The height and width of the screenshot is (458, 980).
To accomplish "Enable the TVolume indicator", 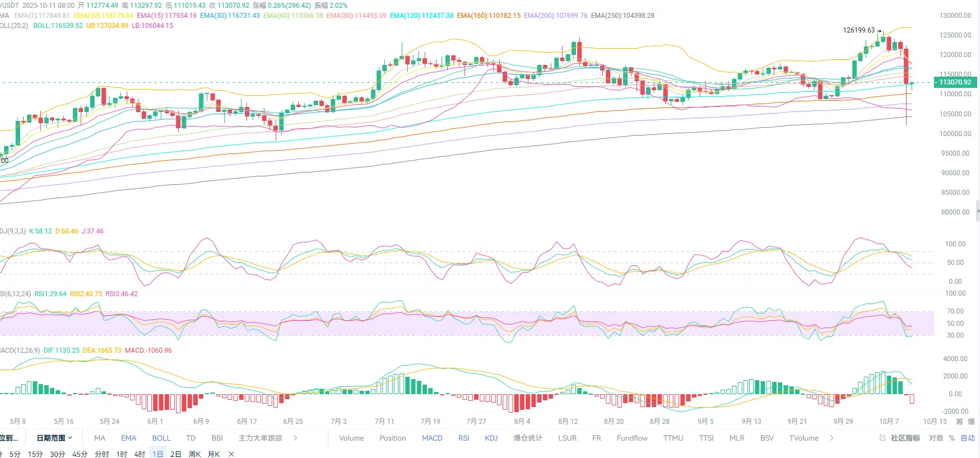I will [804, 438].
